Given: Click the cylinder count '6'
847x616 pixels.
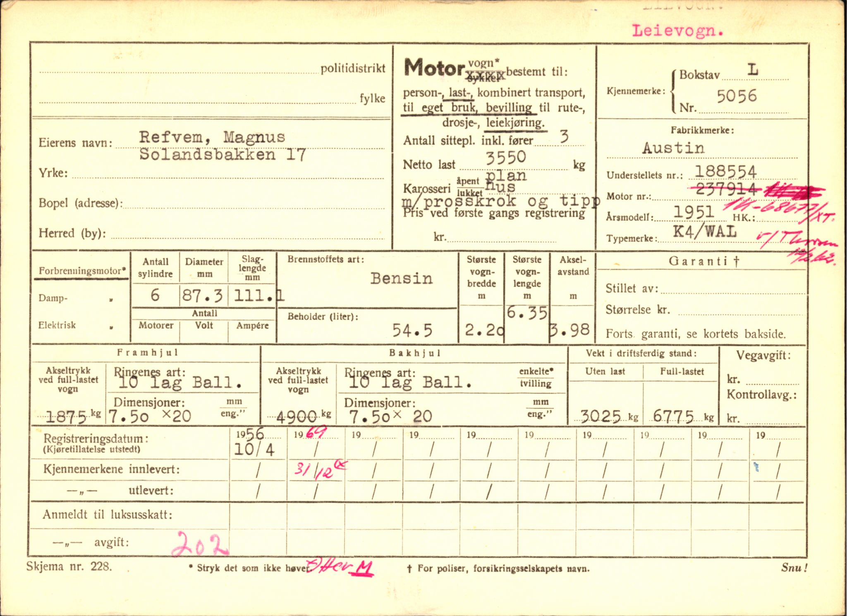Looking at the screenshot, I should pos(155,295).
